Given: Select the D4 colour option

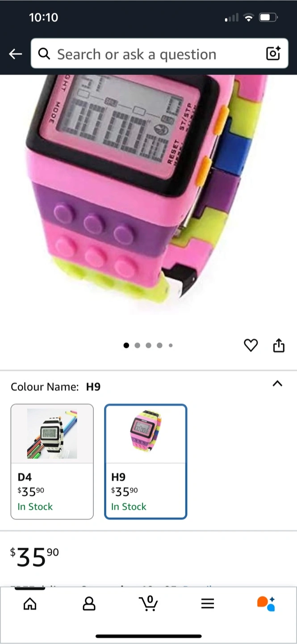Looking at the screenshot, I should click(x=52, y=462).
